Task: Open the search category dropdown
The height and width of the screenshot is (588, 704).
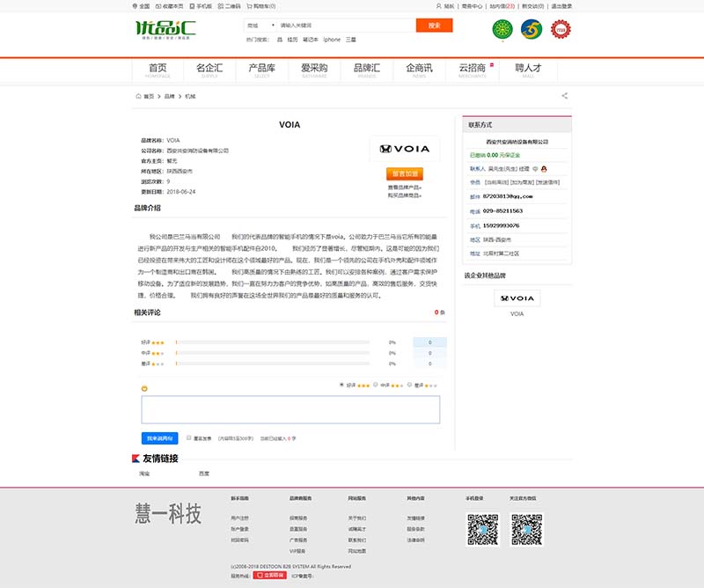Action: [260, 26]
